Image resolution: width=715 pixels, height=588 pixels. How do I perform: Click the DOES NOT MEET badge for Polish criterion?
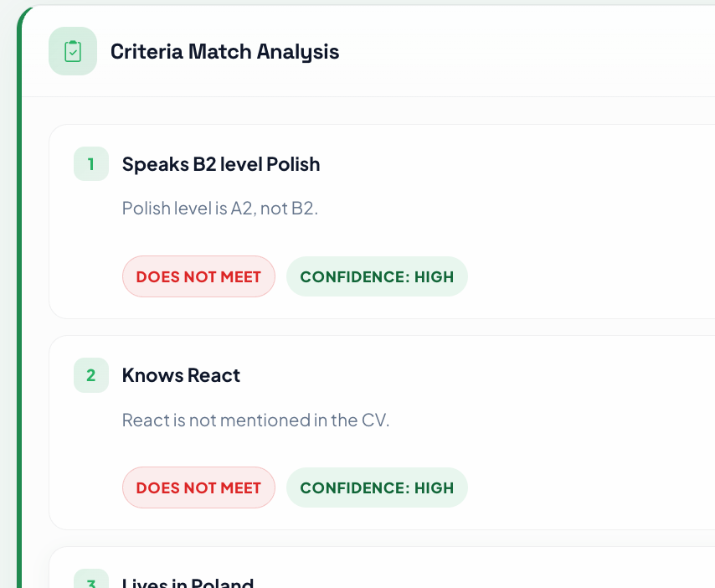click(x=198, y=276)
